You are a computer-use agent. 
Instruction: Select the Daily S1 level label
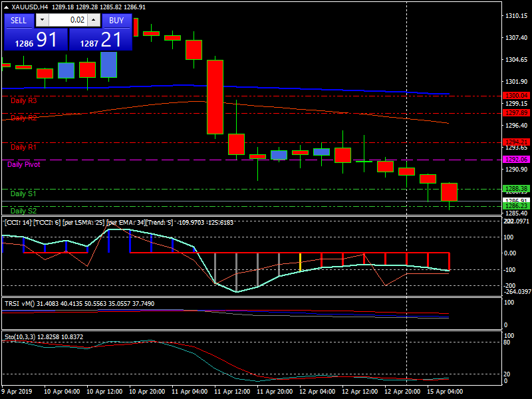[x=24, y=194]
